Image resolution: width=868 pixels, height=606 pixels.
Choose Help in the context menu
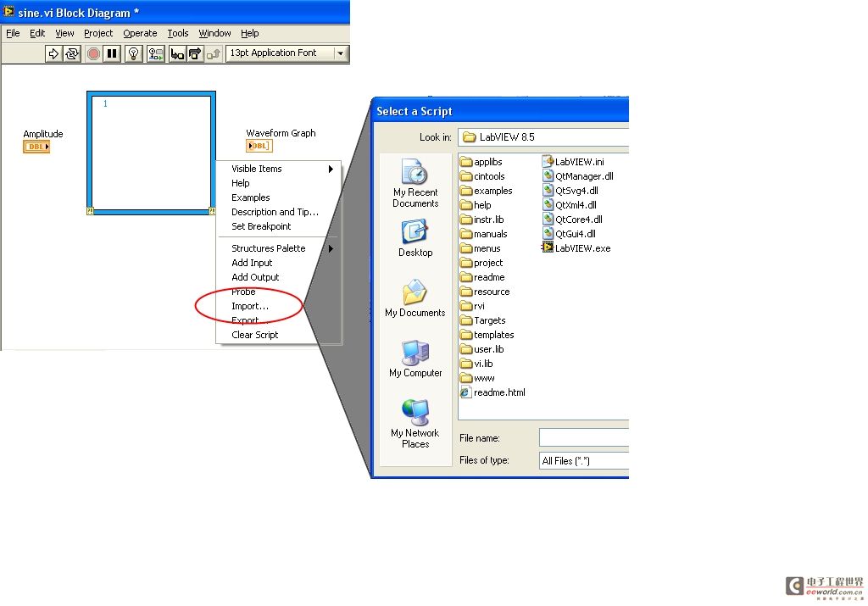(278, 183)
